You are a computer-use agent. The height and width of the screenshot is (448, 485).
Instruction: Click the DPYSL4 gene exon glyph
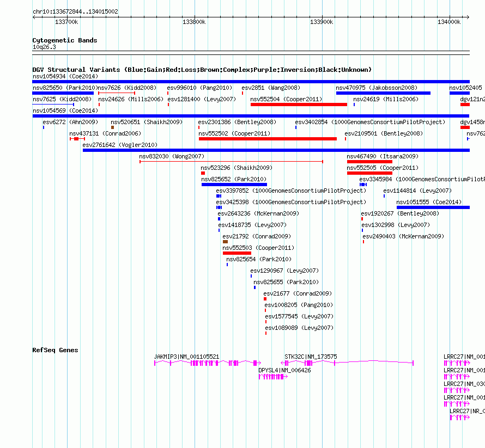273,377
